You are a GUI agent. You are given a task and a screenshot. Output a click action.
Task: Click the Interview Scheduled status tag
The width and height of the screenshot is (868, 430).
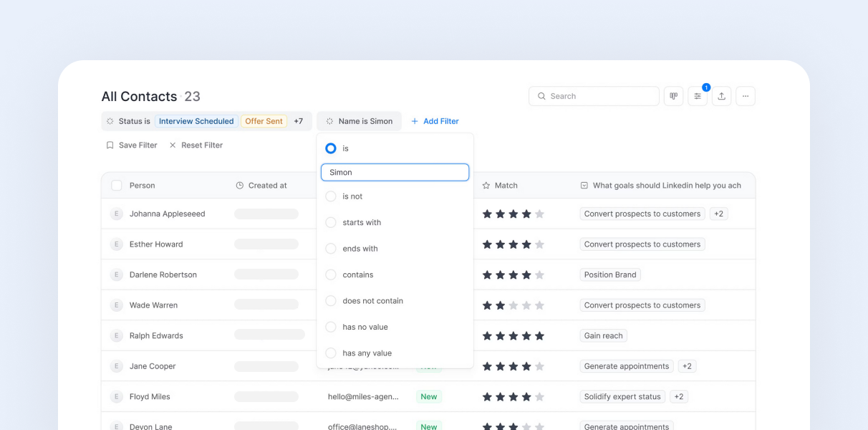point(196,121)
